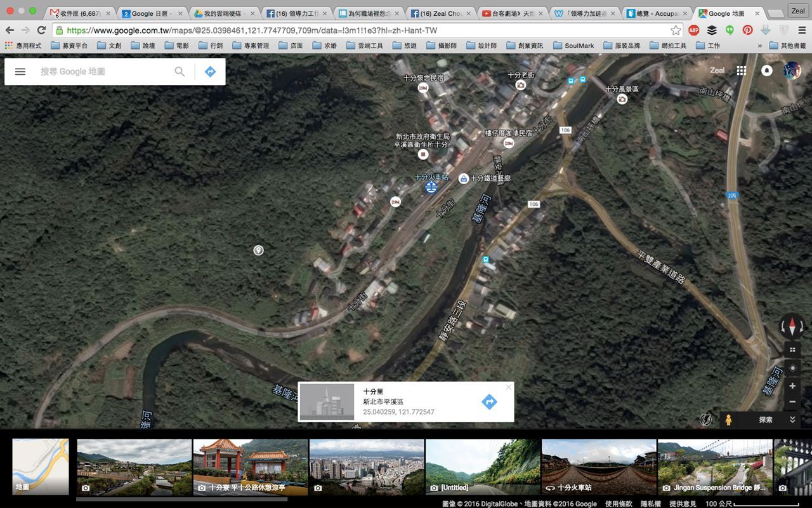812x508 pixels.
Task: Open the 旅遊 bookmark folder
Action: point(404,46)
